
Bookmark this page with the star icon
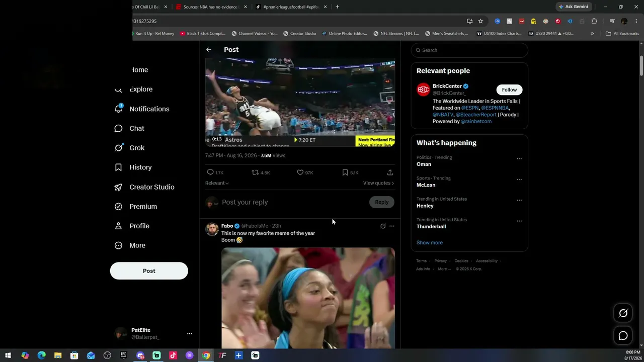[x=480, y=21]
